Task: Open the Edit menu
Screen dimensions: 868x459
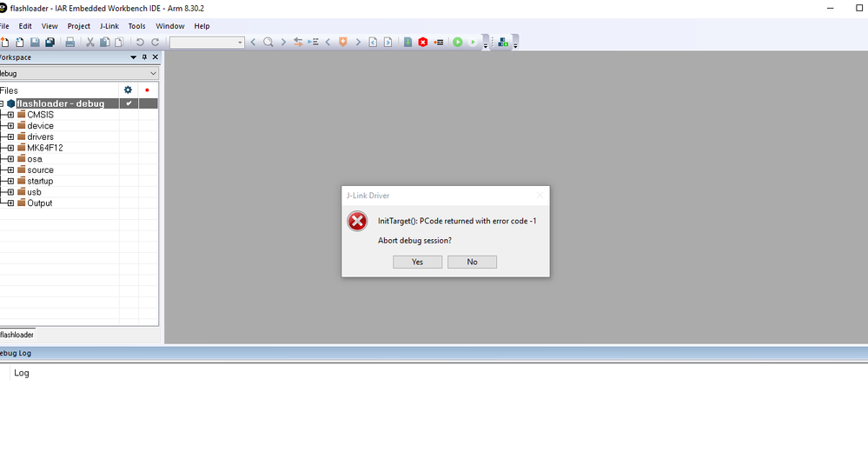Action: click(25, 26)
